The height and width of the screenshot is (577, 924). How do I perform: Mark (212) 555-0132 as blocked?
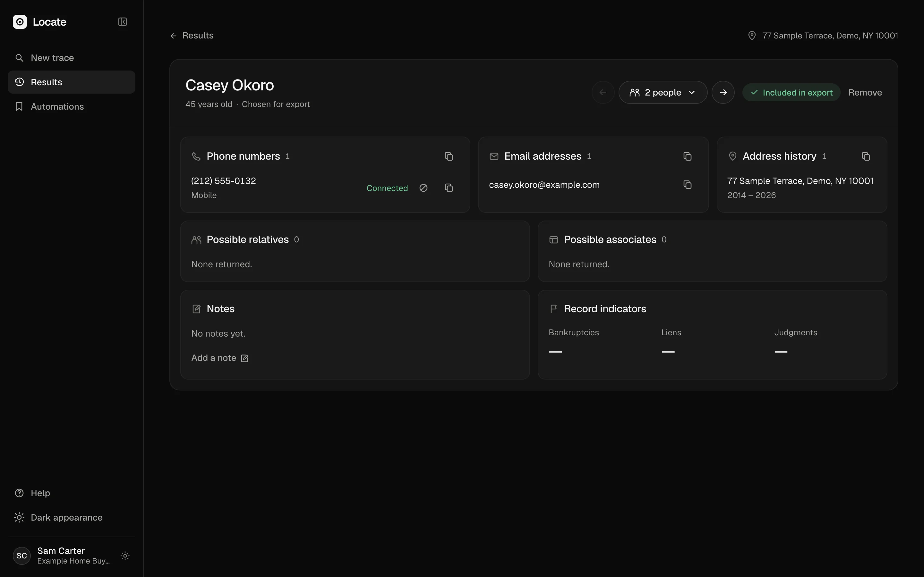(423, 188)
